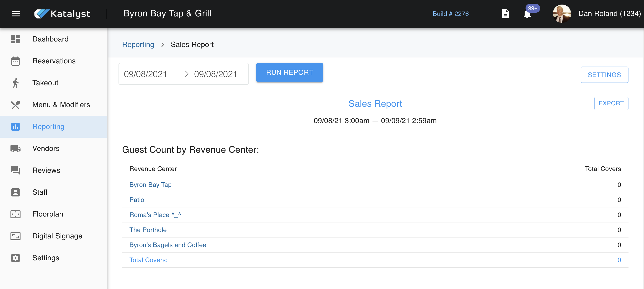This screenshot has height=289, width=644.
Task: Click the Run Report button
Action: pyautogui.click(x=289, y=72)
